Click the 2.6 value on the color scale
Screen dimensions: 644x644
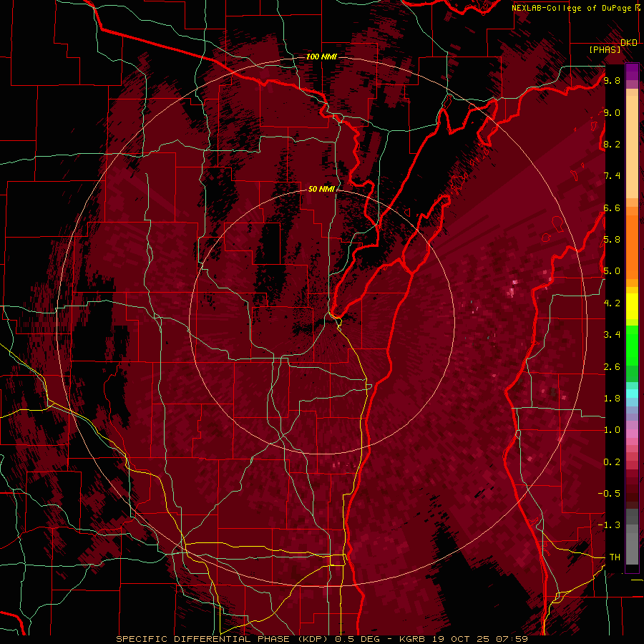[x=612, y=367]
